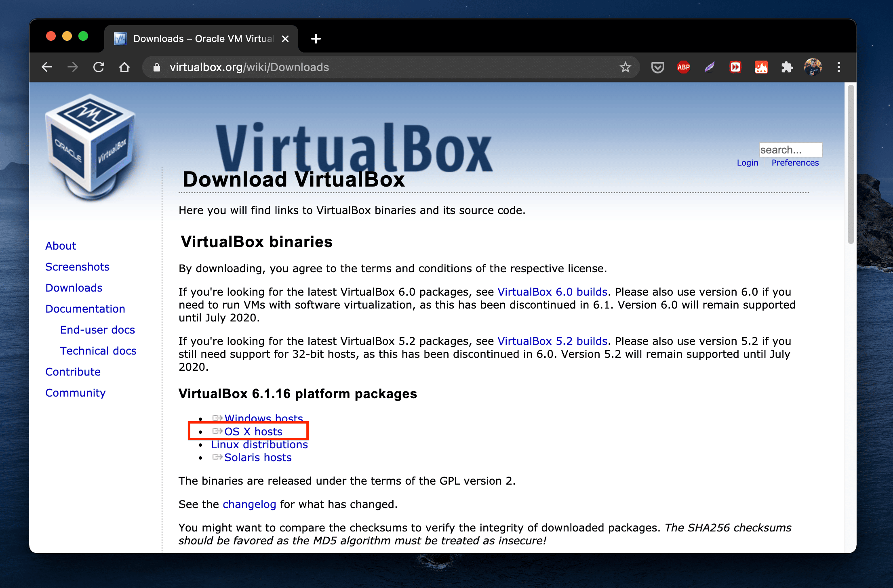Close the Downloads Oracle VM tab
Viewport: 893px width, 588px height.
pos(285,39)
